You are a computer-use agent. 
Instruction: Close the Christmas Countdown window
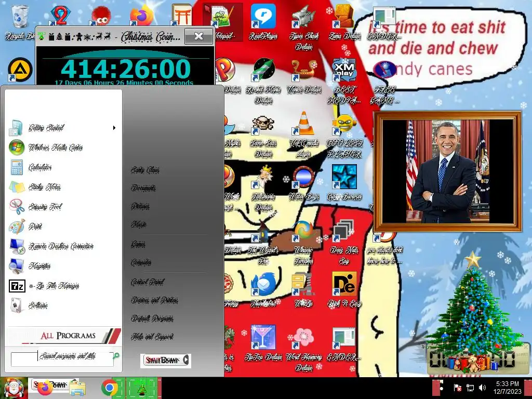(x=199, y=36)
